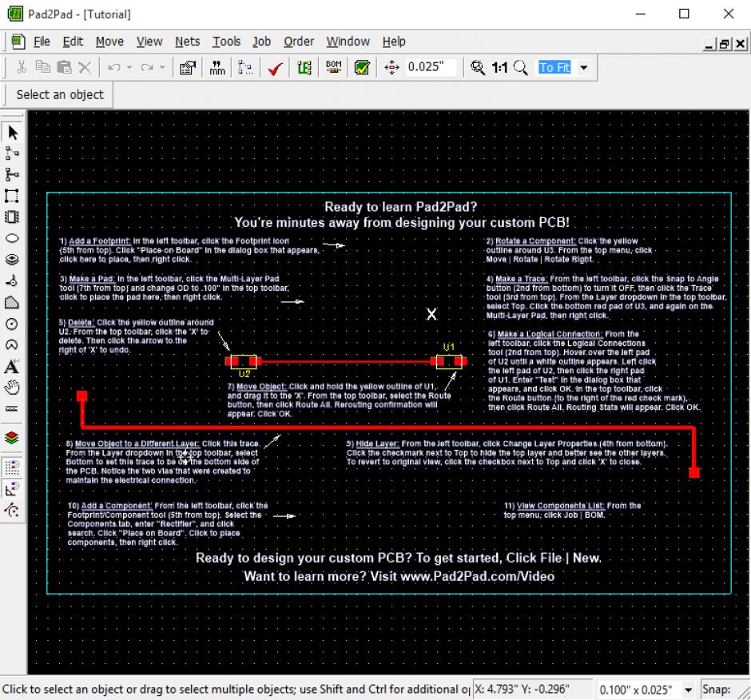
Task: Click the document icon left of File
Action: [18, 42]
